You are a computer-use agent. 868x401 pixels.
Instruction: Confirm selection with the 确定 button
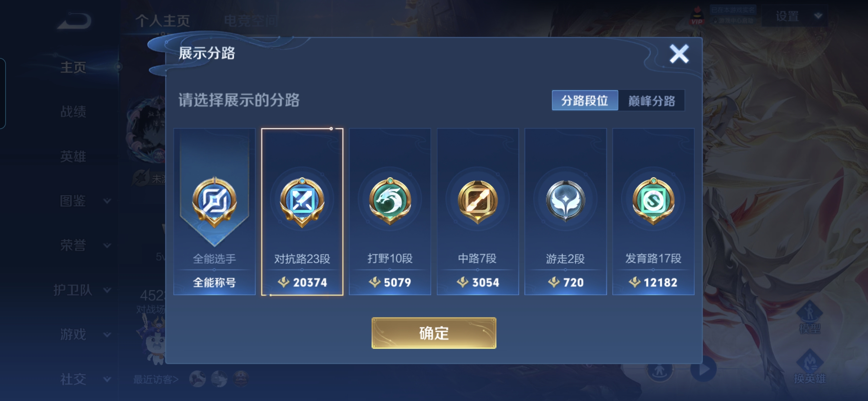[434, 333]
